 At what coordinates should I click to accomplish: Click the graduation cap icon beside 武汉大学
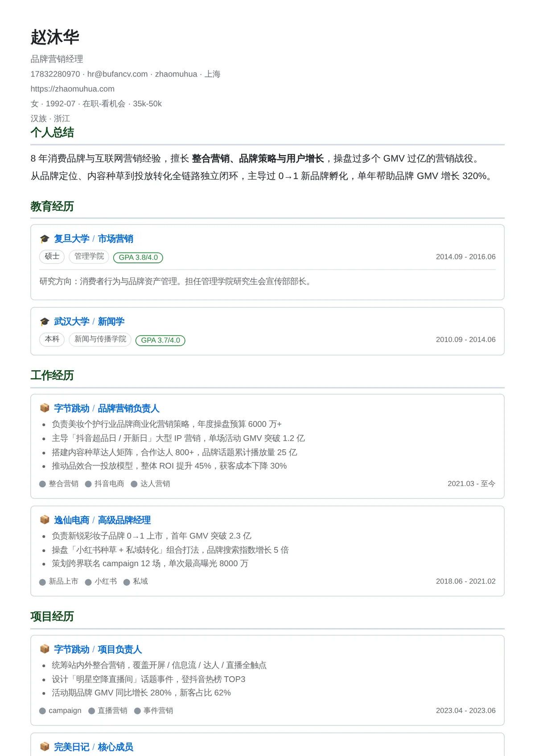tap(45, 322)
